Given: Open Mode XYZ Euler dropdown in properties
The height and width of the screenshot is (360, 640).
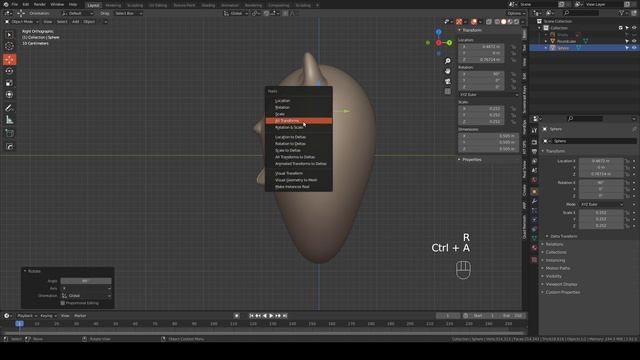Looking at the screenshot, I should (602, 204).
